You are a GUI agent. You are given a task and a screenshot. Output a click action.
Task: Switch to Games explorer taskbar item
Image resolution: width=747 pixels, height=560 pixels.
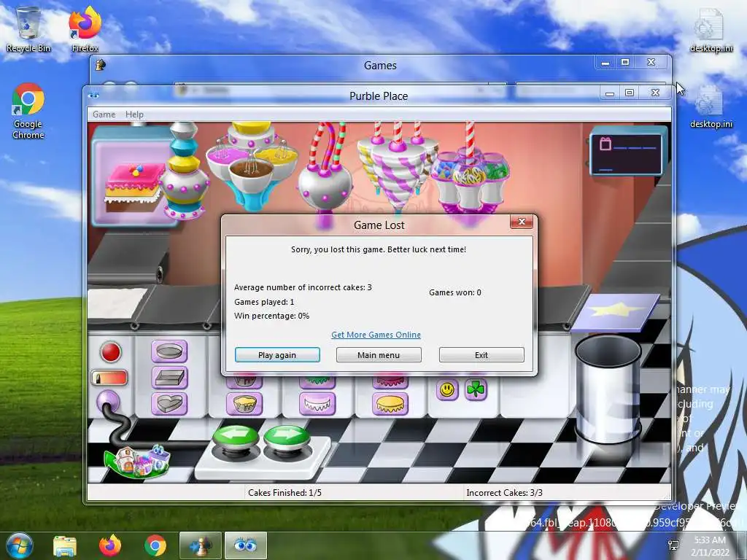[200, 545]
